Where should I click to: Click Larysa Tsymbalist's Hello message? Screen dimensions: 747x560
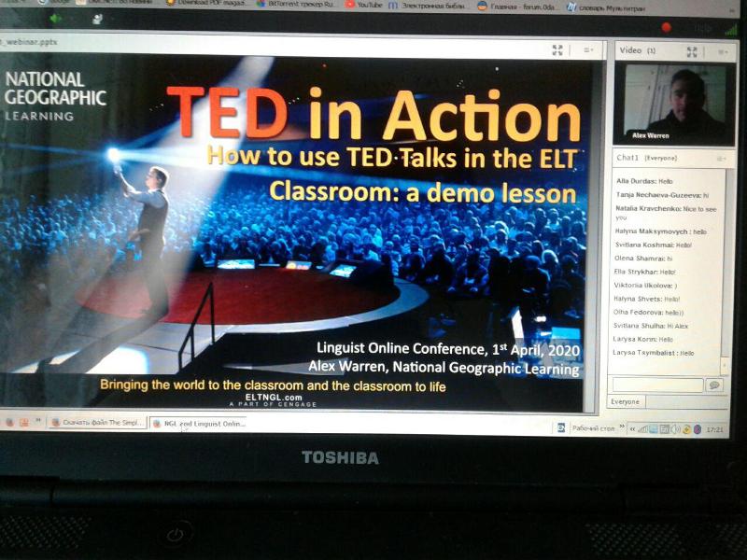click(653, 353)
